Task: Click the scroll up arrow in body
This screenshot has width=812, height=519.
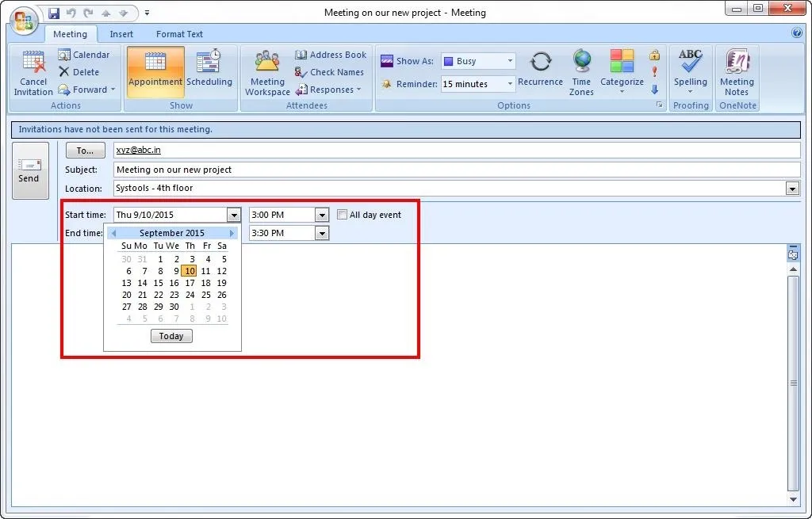Action: click(x=793, y=269)
